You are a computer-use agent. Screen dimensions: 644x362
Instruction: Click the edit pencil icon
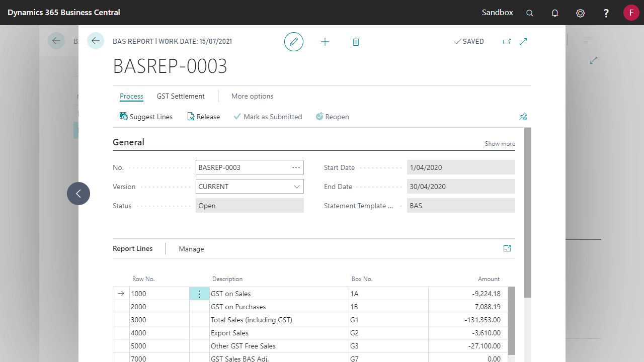(x=294, y=42)
